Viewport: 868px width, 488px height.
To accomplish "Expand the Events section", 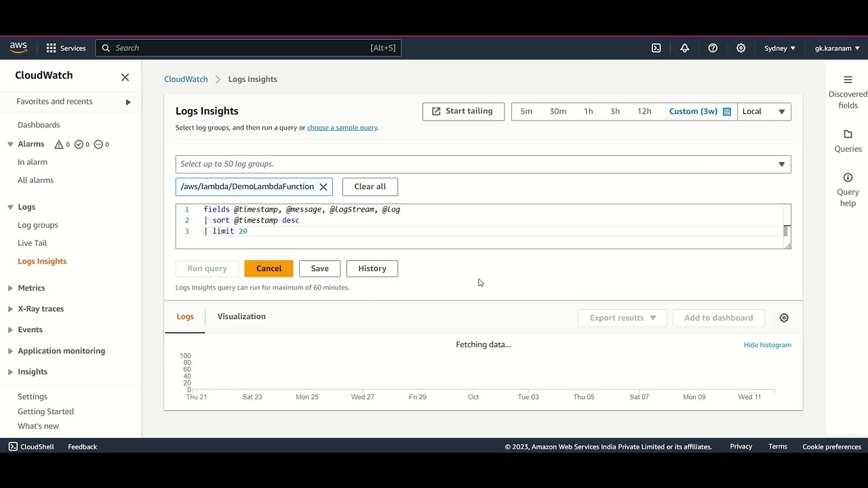I will pos(10,330).
